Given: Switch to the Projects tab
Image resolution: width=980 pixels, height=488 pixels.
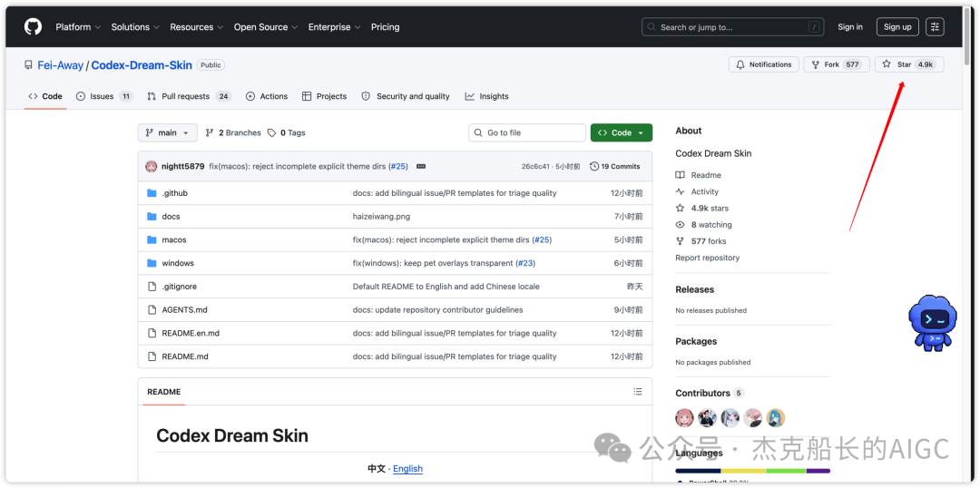Looking at the screenshot, I should [x=324, y=96].
